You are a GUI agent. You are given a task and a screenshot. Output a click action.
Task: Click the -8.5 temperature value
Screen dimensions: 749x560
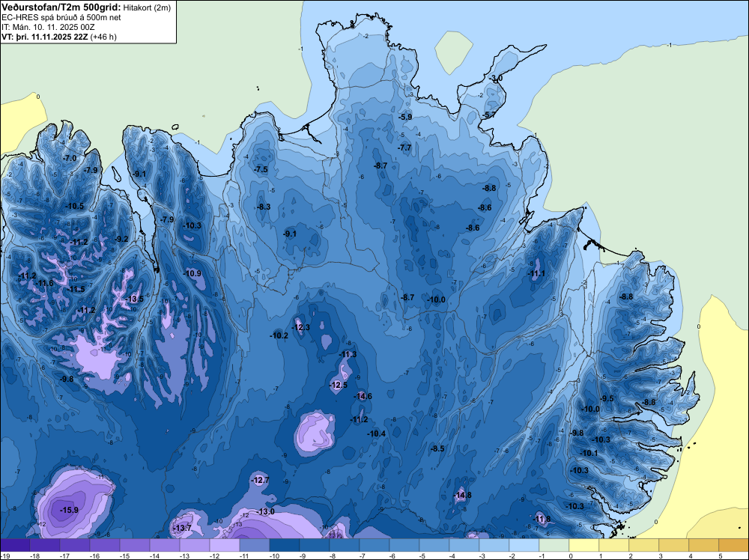pos(437,448)
